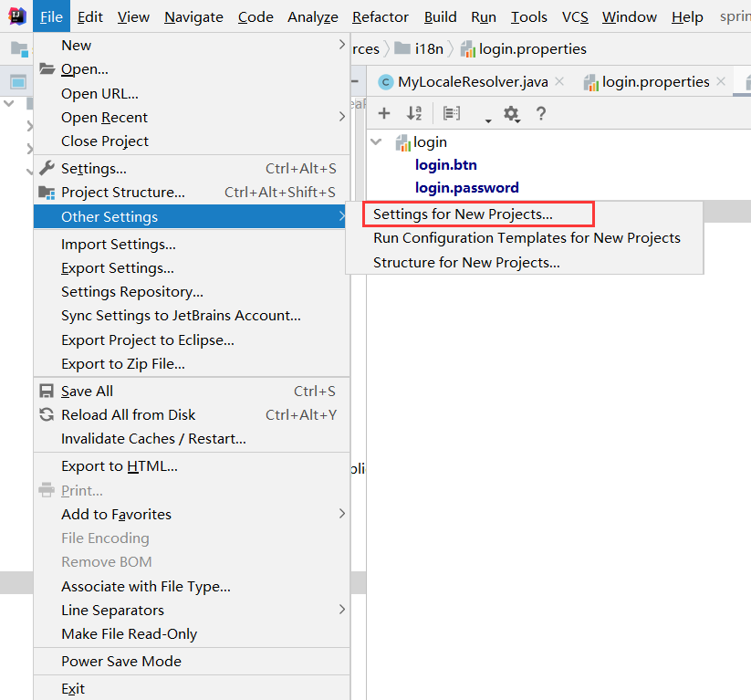This screenshot has width=751, height=700.
Task: Click the Project Structure icon
Action: tap(47, 193)
